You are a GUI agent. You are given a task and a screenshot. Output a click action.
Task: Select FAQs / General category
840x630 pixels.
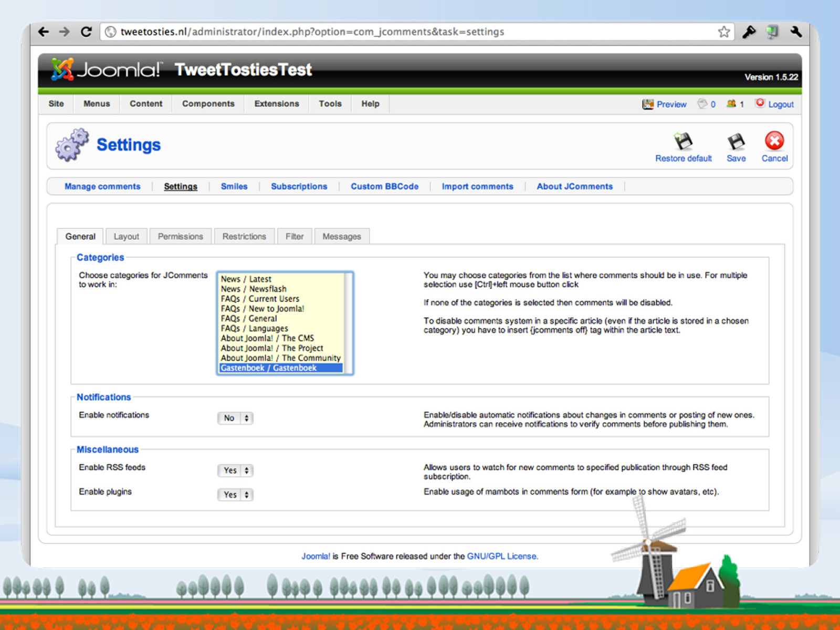point(281,319)
